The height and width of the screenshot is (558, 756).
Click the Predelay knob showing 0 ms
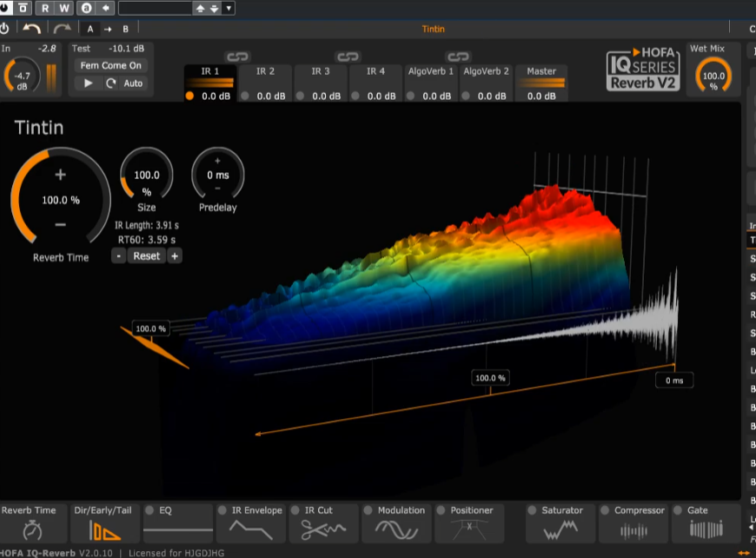218,174
